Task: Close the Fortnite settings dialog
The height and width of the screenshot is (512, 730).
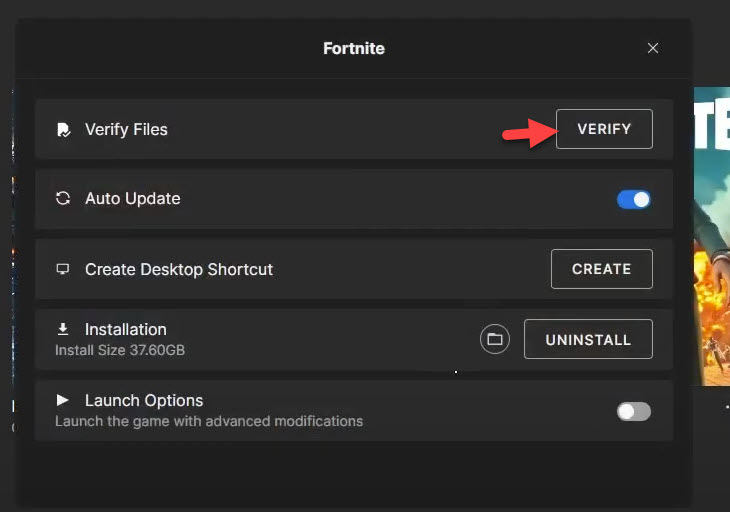Action: 653,48
